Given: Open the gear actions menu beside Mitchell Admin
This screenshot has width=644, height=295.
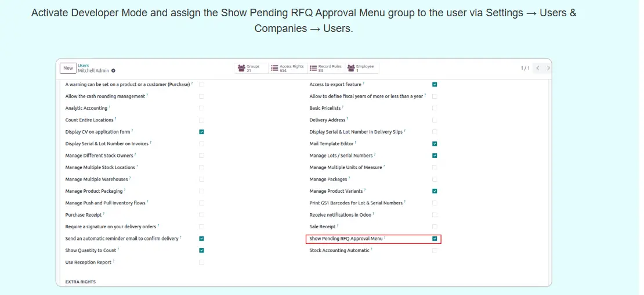Looking at the screenshot, I should click(x=114, y=71).
